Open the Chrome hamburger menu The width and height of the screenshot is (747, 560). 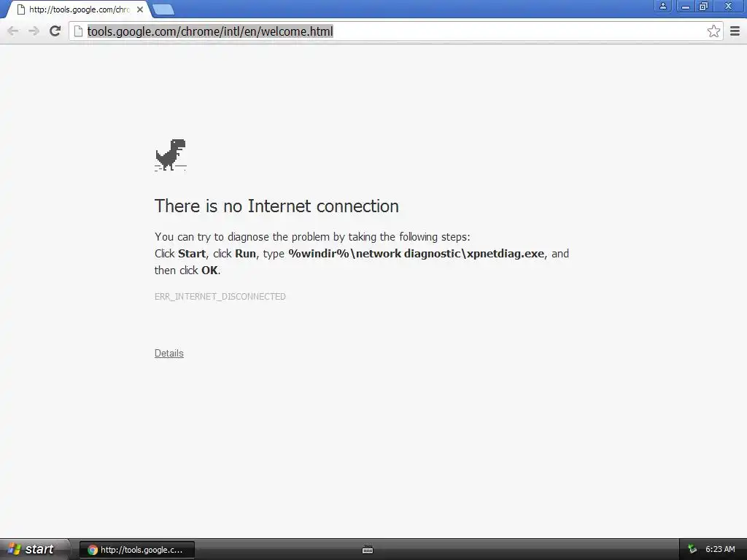735,31
